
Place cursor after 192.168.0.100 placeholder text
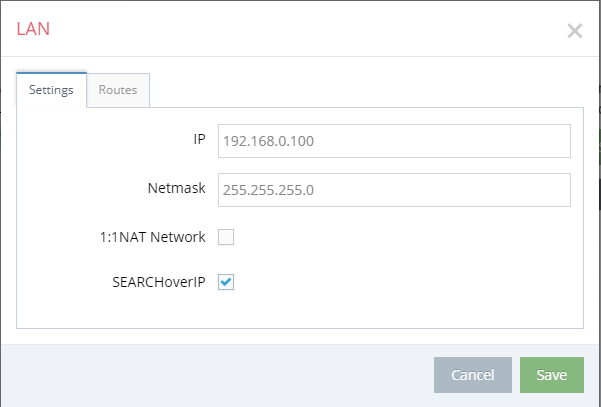click(317, 141)
